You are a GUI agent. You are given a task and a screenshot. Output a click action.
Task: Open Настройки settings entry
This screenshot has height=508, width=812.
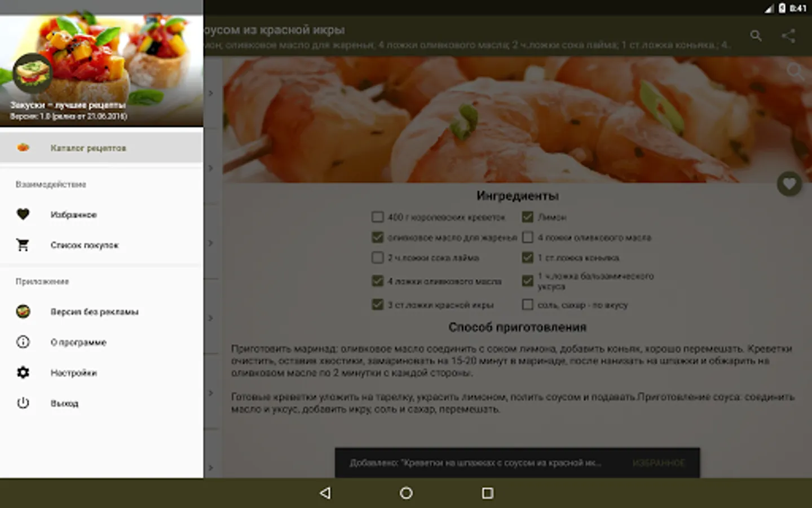click(101, 373)
